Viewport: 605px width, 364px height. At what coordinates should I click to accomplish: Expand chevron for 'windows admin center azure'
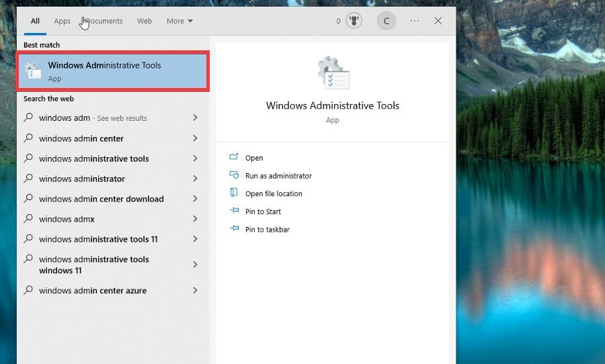(195, 290)
